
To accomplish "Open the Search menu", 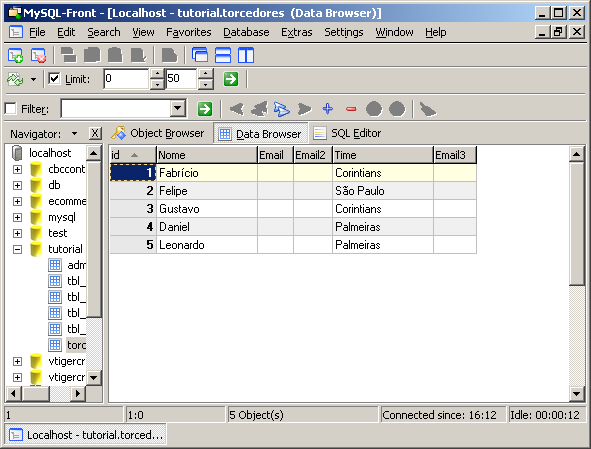I will pos(104,32).
